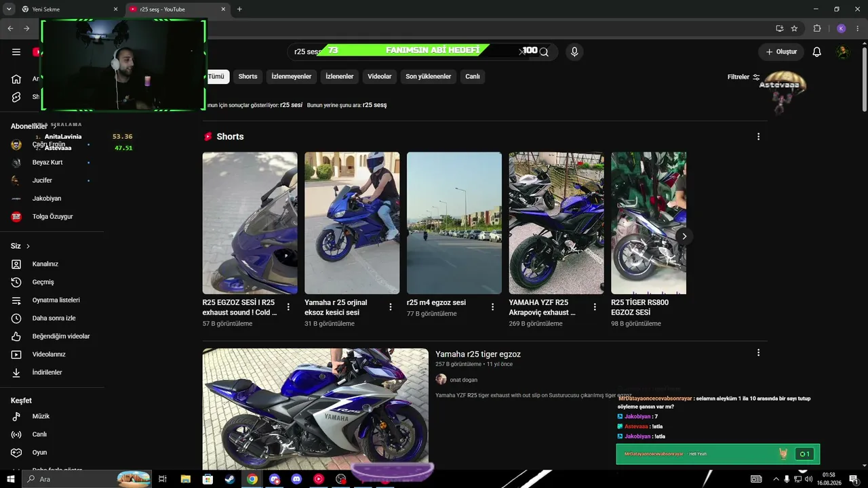Start voice search with the microphone
Screen dimensions: 868x488
click(574, 52)
